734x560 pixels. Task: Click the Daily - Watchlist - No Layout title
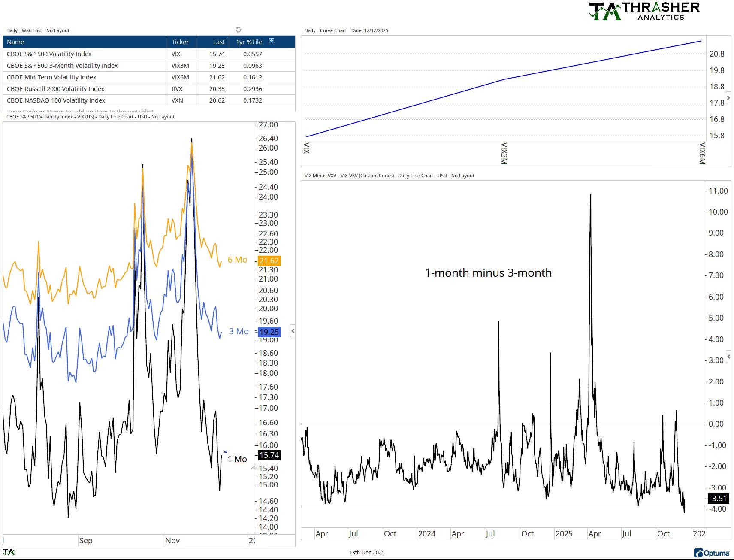[x=38, y=30]
